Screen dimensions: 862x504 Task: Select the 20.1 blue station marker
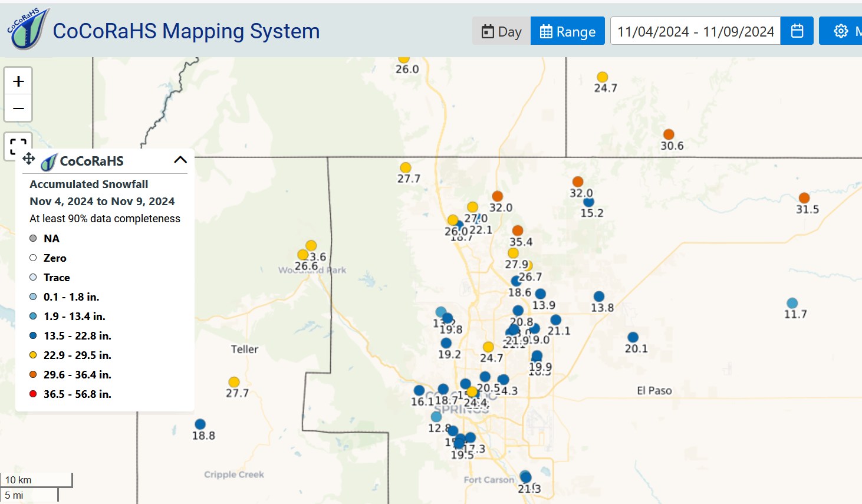pos(633,337)
